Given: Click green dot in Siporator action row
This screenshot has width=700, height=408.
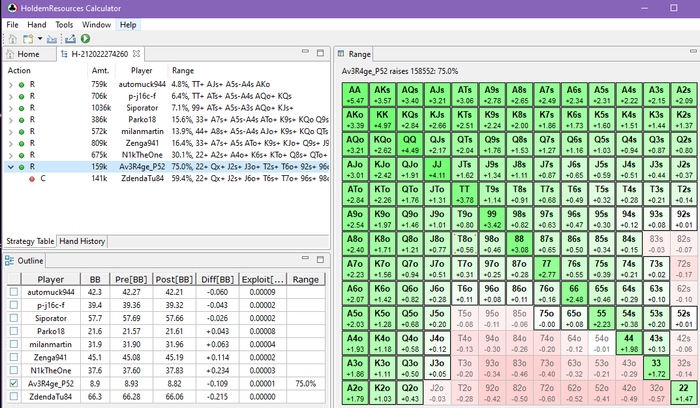Looking at the screenshot, I should click(x=21, y=108).
